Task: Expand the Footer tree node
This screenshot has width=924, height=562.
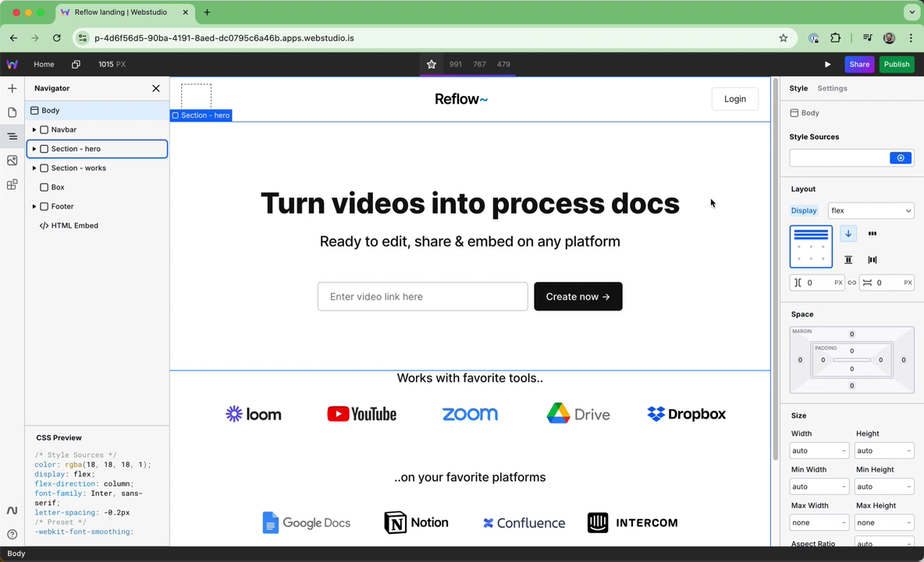Action: (34, 207)
